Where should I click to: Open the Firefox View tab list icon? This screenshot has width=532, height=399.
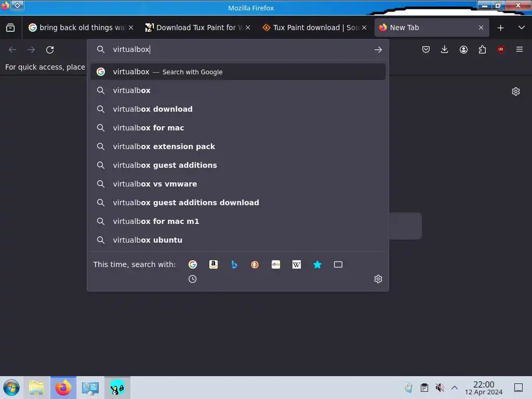[10, 28]
